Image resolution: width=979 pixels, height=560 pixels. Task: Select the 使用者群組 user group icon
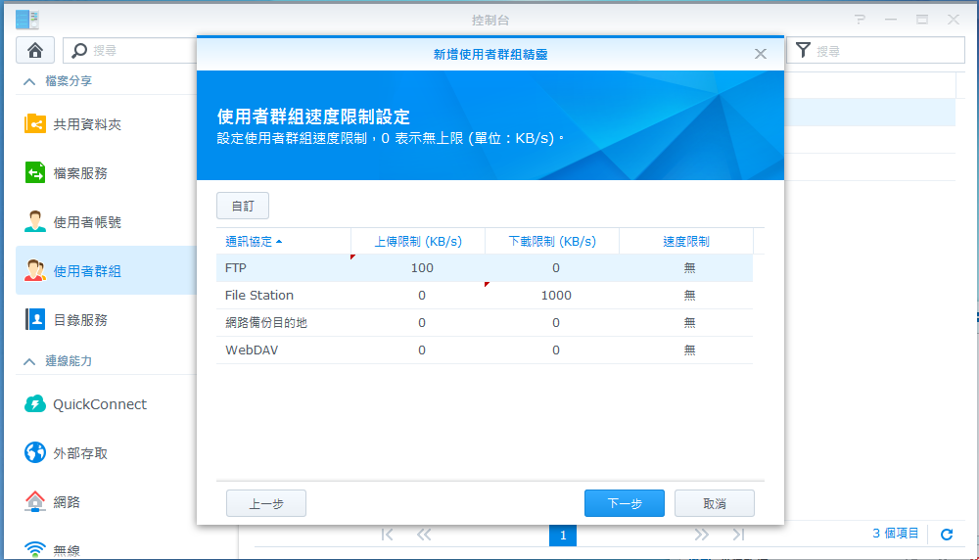[x=35, y=270]
